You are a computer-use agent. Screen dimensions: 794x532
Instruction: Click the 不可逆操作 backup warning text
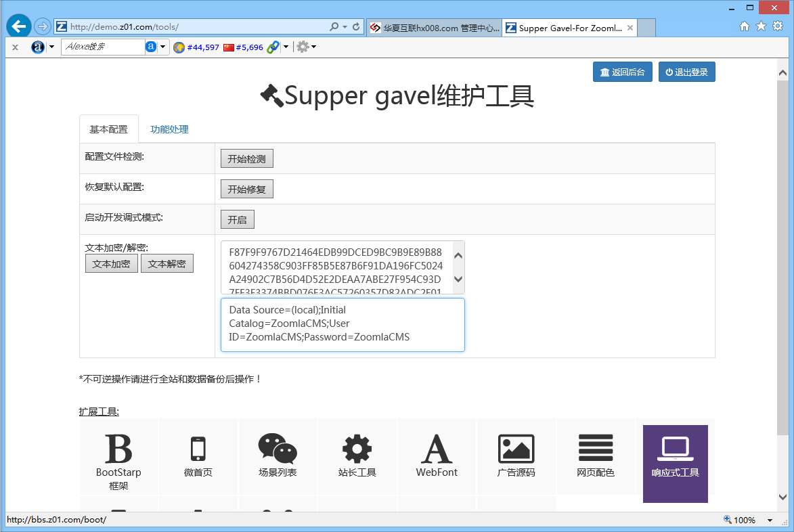170,379
